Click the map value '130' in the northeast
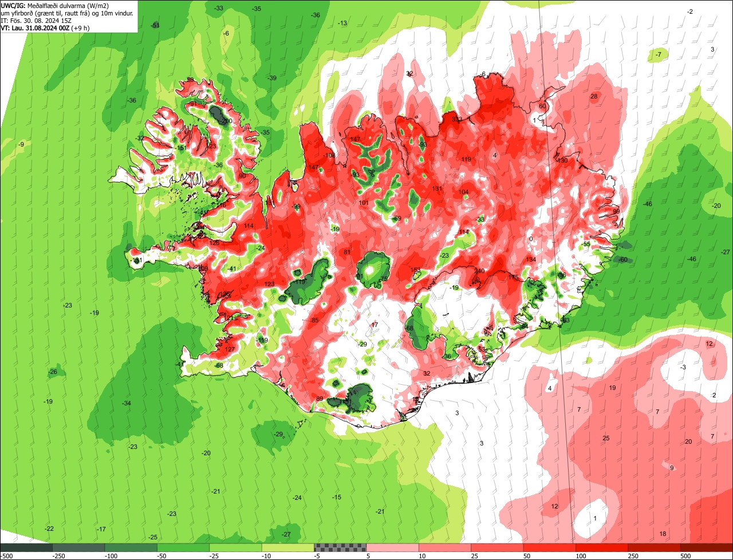The image size is (733, 560). pyautogui.click(x=562, y=160)
